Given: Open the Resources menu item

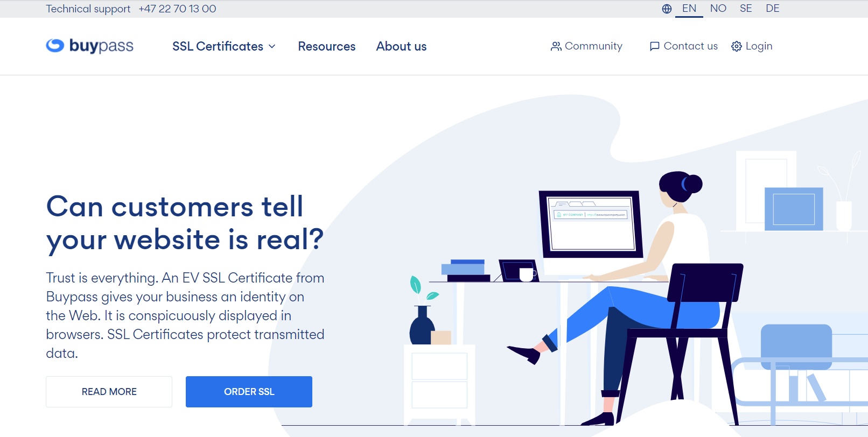Looking at the screenshot, I should pos(326,46).
